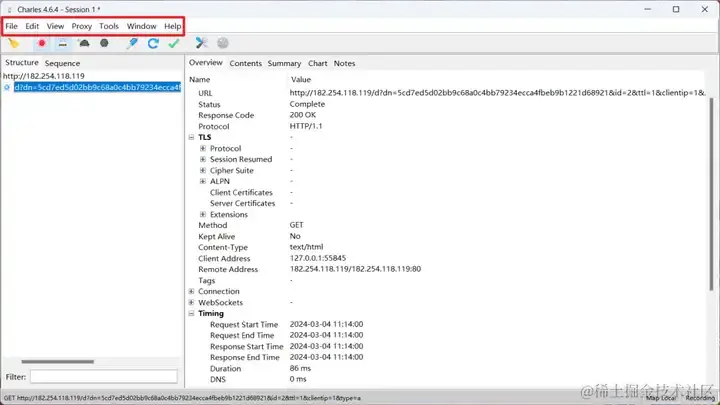Select the Chart tab

[x=318, y=63]
